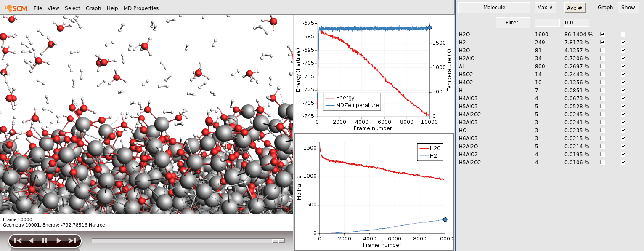The width and height of the screenshot is (644, 251).
Task: Toggle the Graph checkbox for the H row
Action: pos(602,91)
